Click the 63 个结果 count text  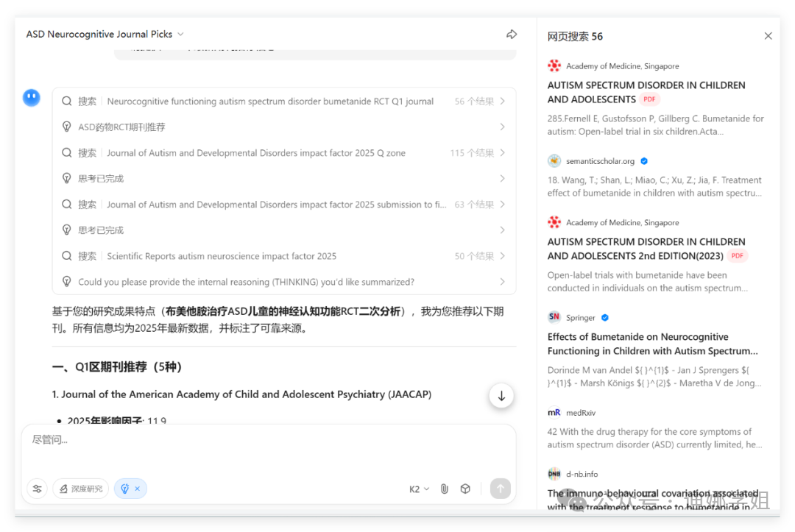point(474,205)
